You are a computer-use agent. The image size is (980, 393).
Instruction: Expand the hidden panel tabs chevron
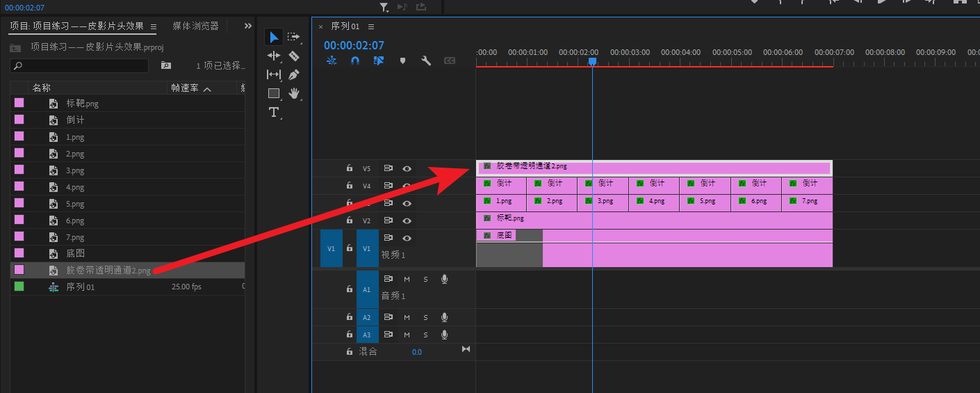tap(248, 26)
